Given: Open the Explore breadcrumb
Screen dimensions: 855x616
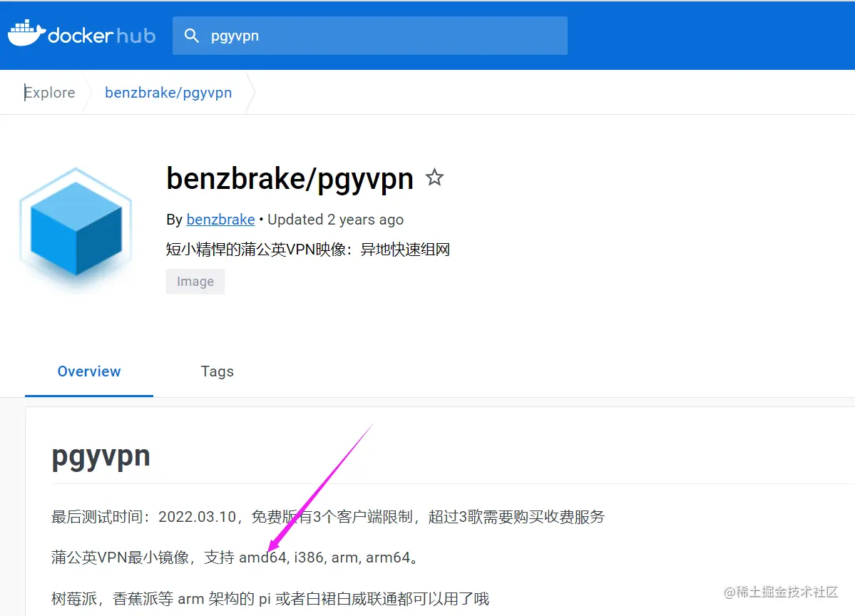Looking at the screenshot, I should click(50, 93).
